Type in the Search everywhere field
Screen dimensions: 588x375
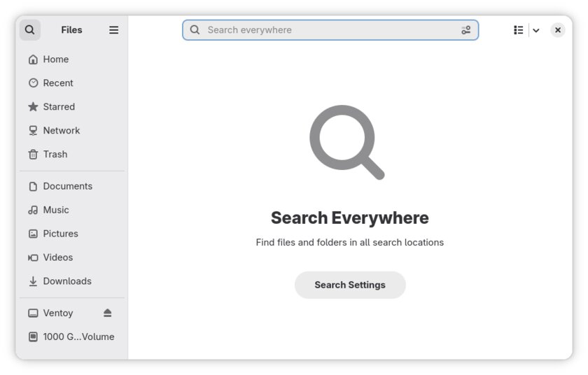(329, 30)
